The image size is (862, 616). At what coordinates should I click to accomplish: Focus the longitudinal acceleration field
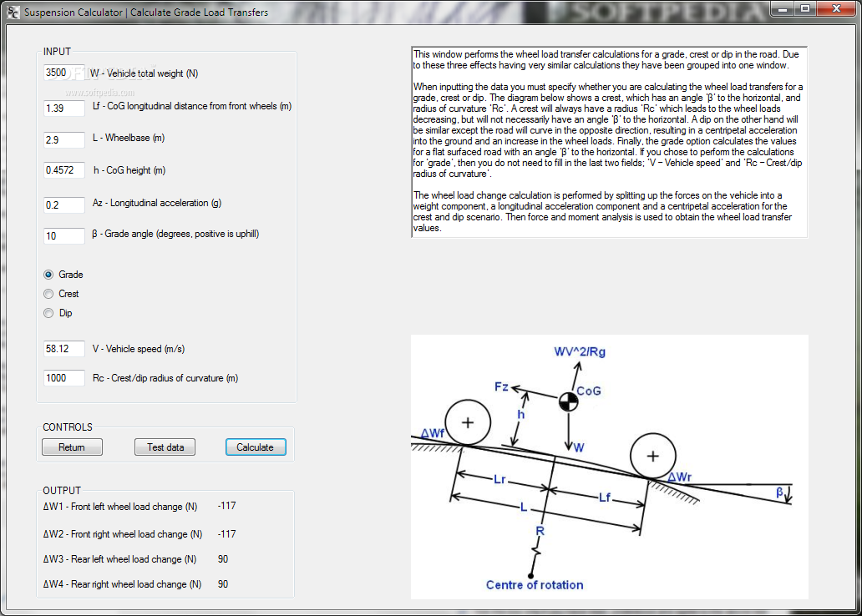pyautogui.click(x=64, y=205)
